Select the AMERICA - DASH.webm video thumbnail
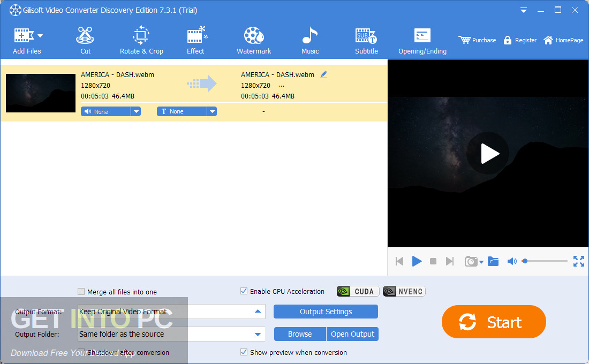589x364 pixels. pos(41,93)
